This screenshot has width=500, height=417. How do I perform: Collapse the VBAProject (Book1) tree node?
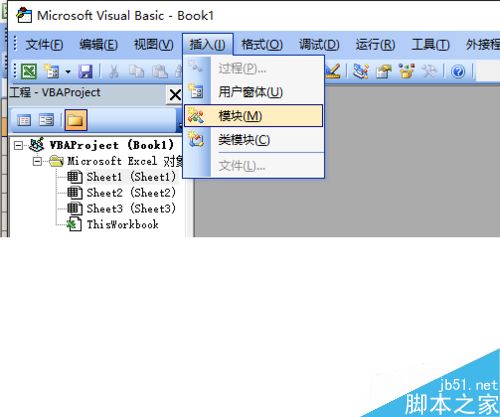click(19, 145)
